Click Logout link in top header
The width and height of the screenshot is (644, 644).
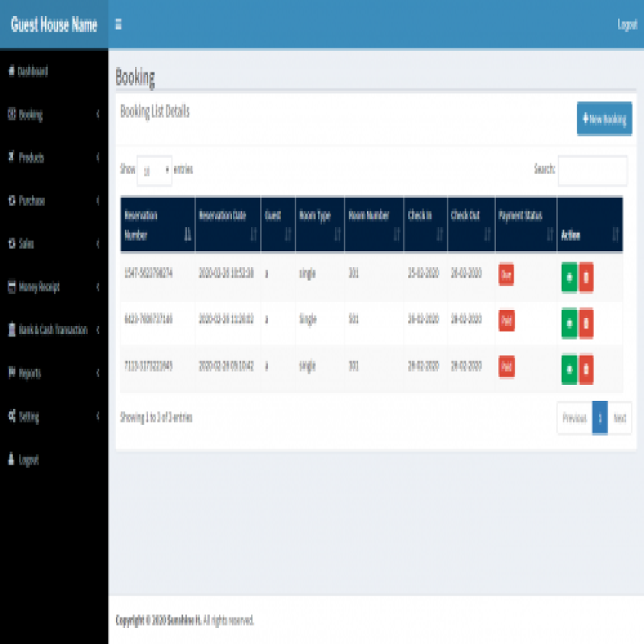pos(627,25)
